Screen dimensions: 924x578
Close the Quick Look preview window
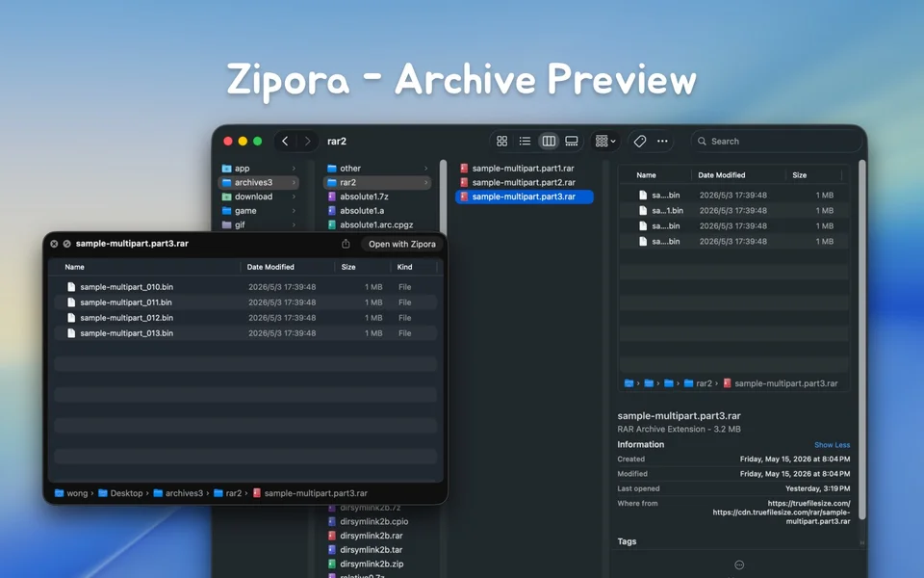pos(54,244)
